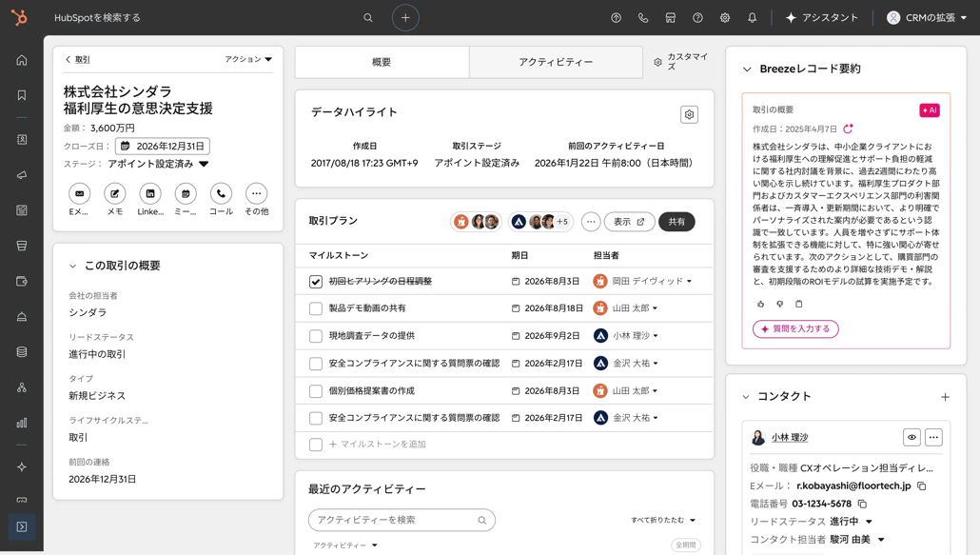Copy the contact email address
Image resolution: width=980 pixels, height=555 pixels.
(x=922, y=486)
